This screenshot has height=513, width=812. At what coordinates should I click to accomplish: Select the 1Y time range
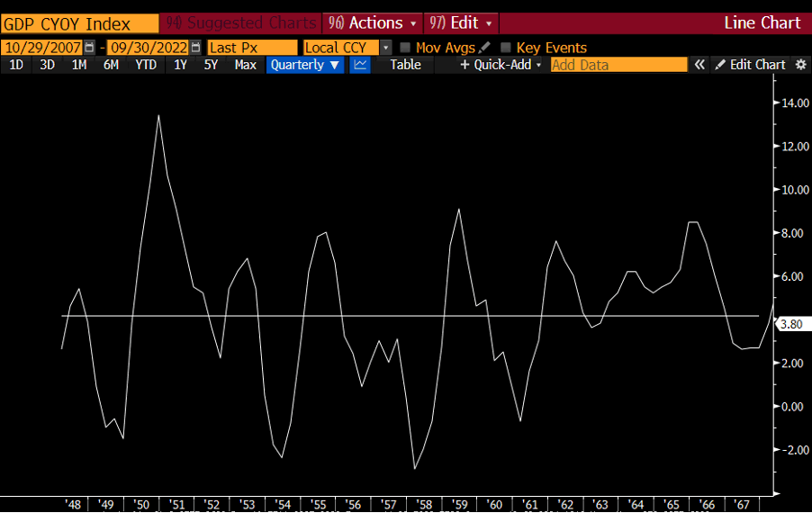point(180,65)
